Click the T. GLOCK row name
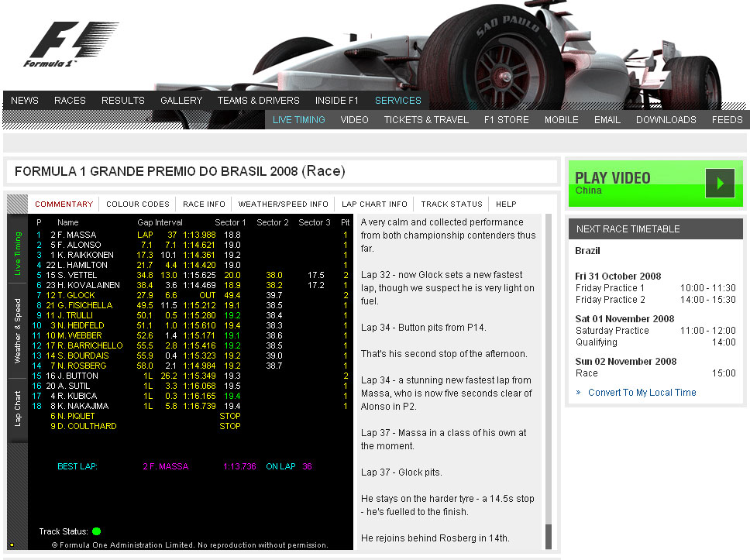The width and height of the screenshot is (750, 560). [x=76, y=295]
